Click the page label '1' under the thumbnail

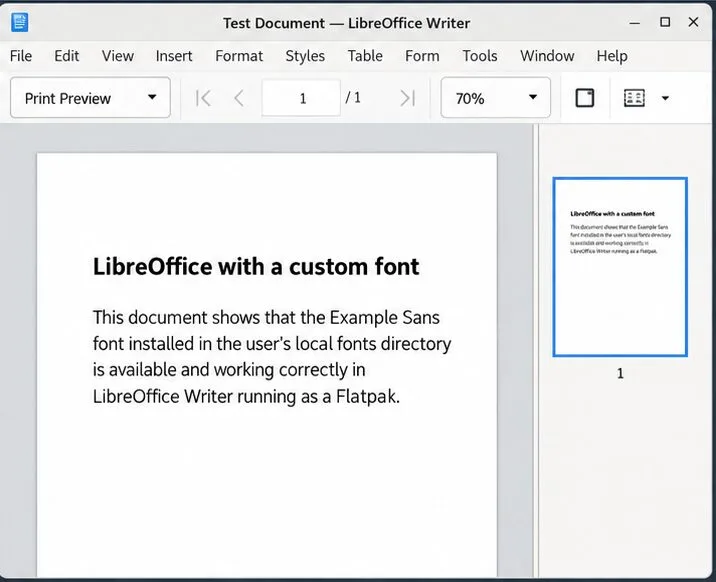[620, 374]
